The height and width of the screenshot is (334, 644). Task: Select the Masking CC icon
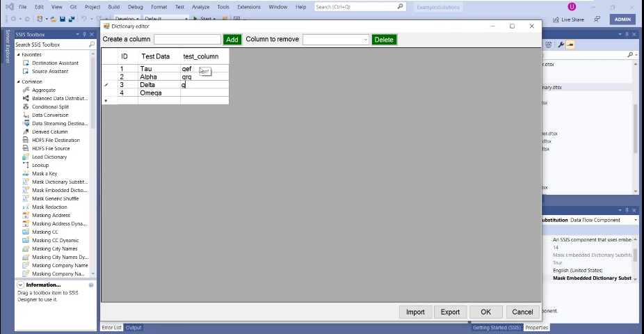point(26,232)
